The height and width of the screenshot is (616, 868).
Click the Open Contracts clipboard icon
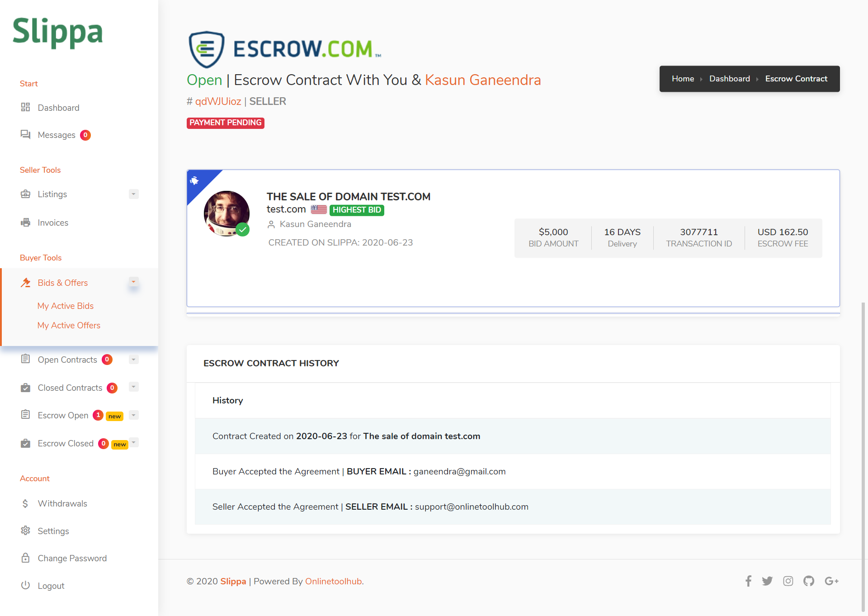pyautogui.click(x=25, y=359)
